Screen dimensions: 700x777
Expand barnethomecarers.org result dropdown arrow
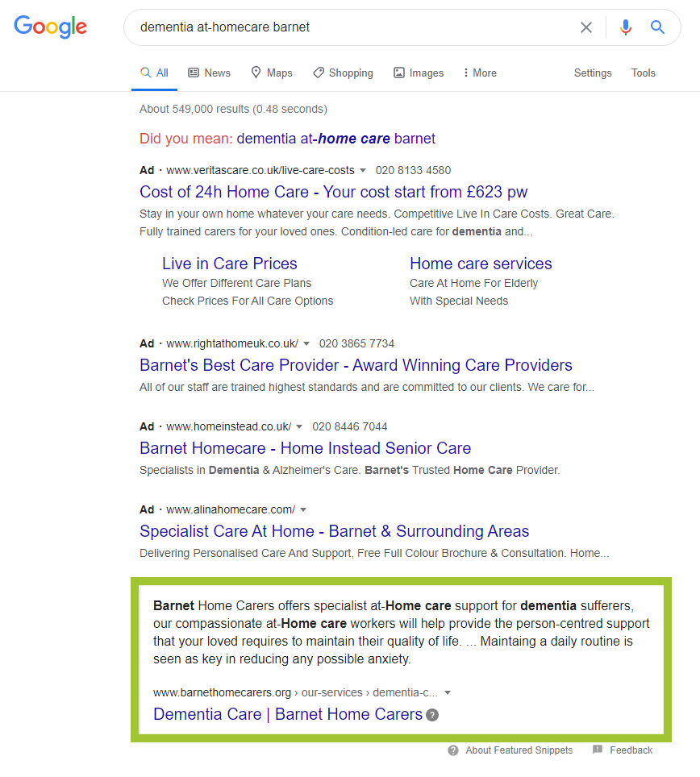448,692
